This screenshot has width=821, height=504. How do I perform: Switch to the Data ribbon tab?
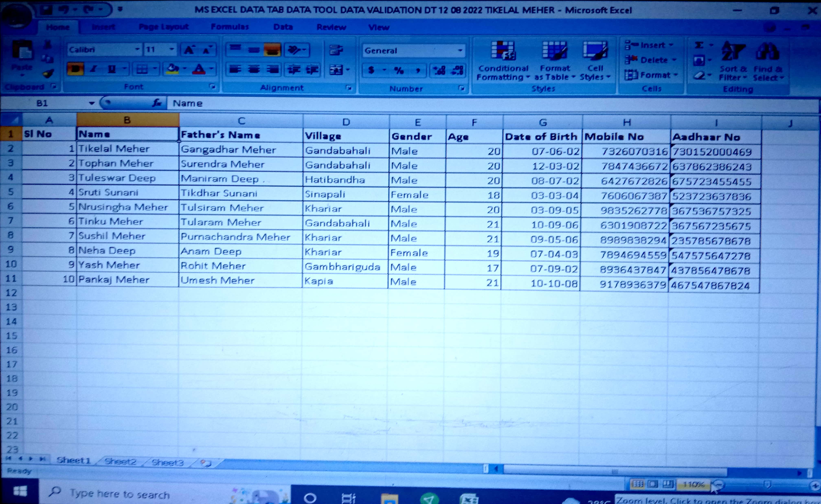point(283,27)
